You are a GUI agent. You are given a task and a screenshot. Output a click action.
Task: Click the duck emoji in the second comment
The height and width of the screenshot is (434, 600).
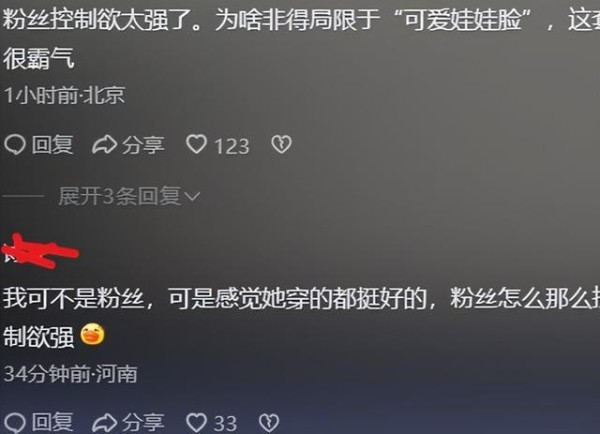click(92, 334)
